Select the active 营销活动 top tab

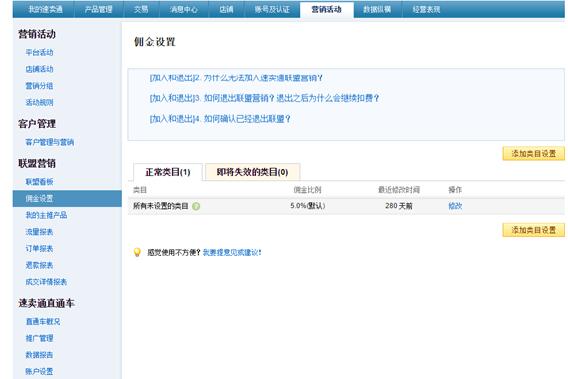tap(327, 9)
